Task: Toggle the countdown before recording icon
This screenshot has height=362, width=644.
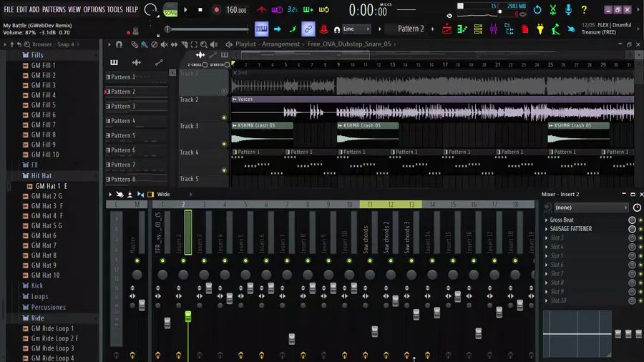Action: 293,9
